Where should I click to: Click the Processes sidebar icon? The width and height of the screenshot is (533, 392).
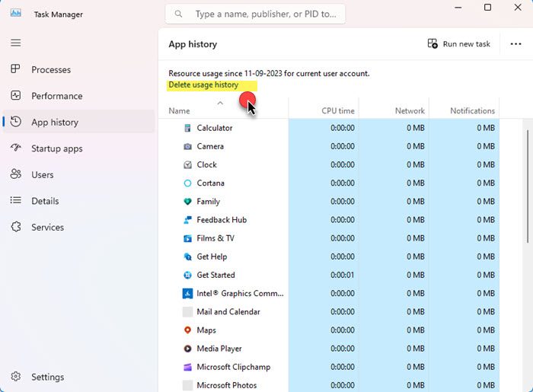tap(16, 69)
